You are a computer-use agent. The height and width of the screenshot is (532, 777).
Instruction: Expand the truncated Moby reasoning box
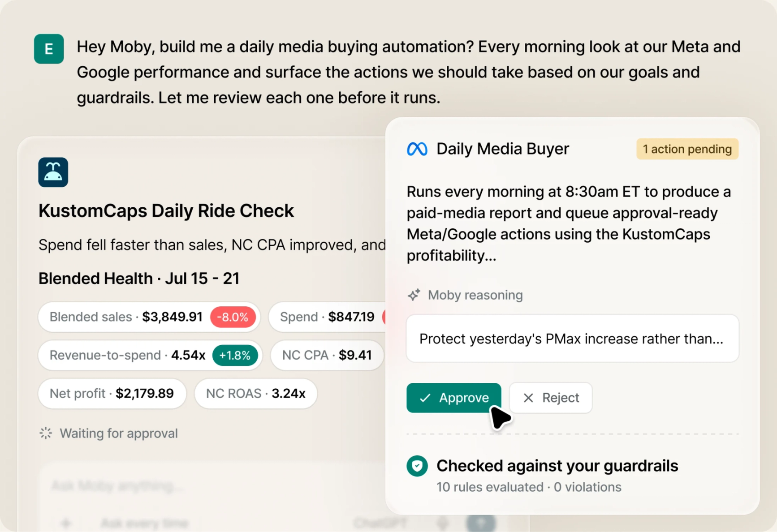pyautogui.click(x=573, y=339)
